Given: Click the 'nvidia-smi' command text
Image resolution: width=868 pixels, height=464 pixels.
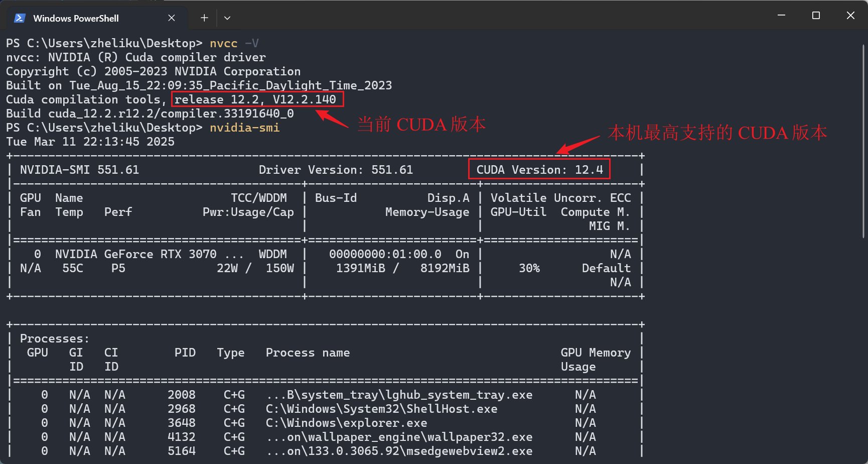Looking at the screenshot, I should click(x=245, y=128).
